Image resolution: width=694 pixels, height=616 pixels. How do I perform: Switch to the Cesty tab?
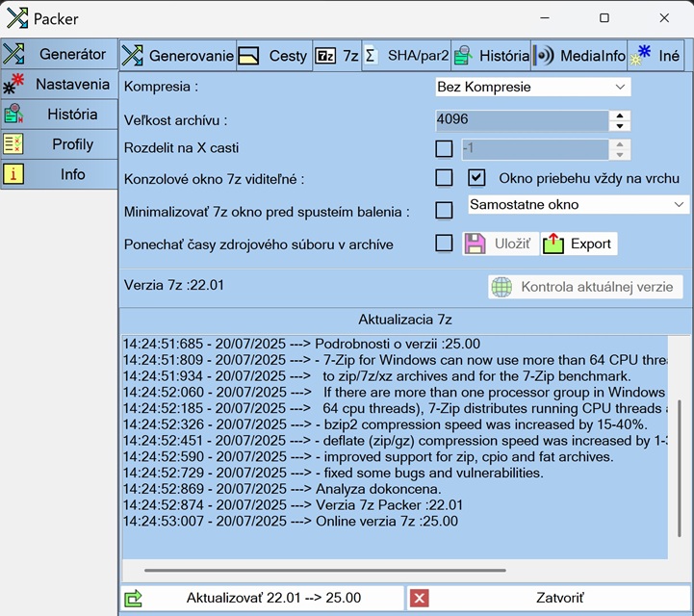click(274, 56)
